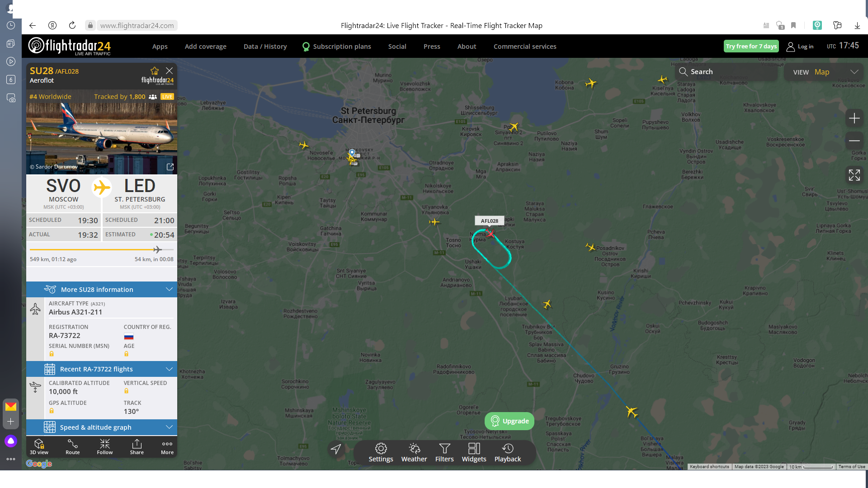
Task: Click the RA-73722 registration text
Action: click(x=65, y=335)
